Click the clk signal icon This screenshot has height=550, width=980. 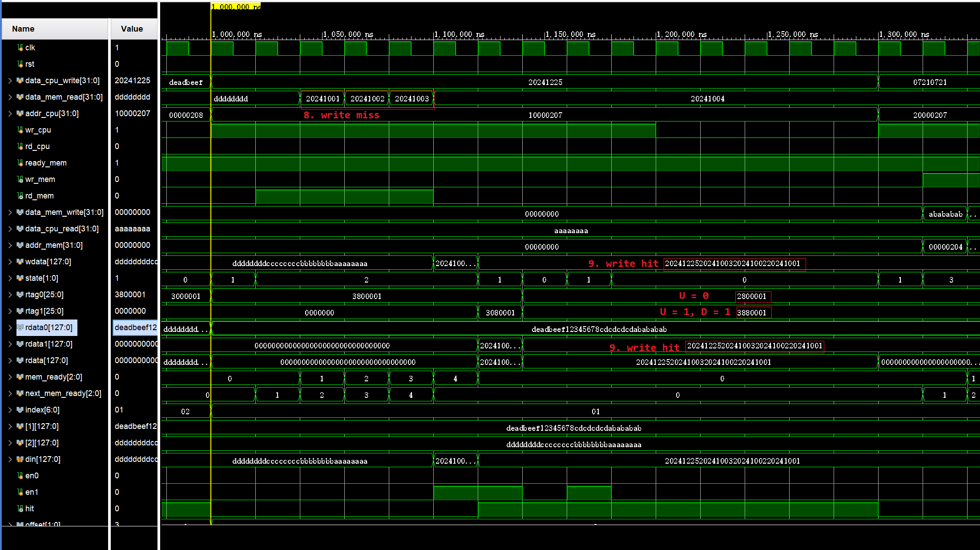[x=20, y=48]
